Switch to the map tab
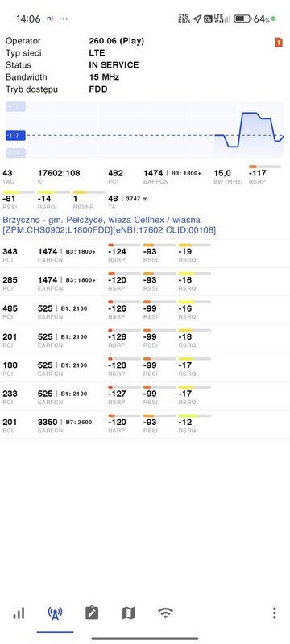The height and width of the screenshot is (644, 290). tap(129, 613)
